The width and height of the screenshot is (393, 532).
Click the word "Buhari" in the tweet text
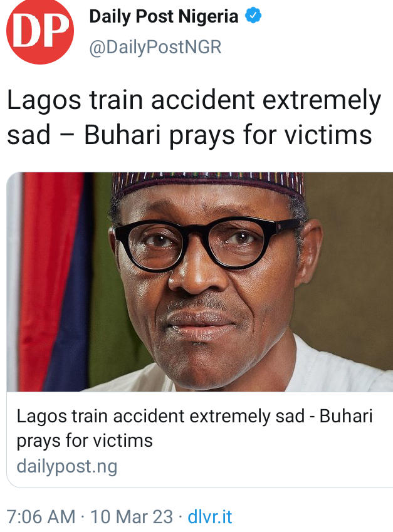(122, 135)
